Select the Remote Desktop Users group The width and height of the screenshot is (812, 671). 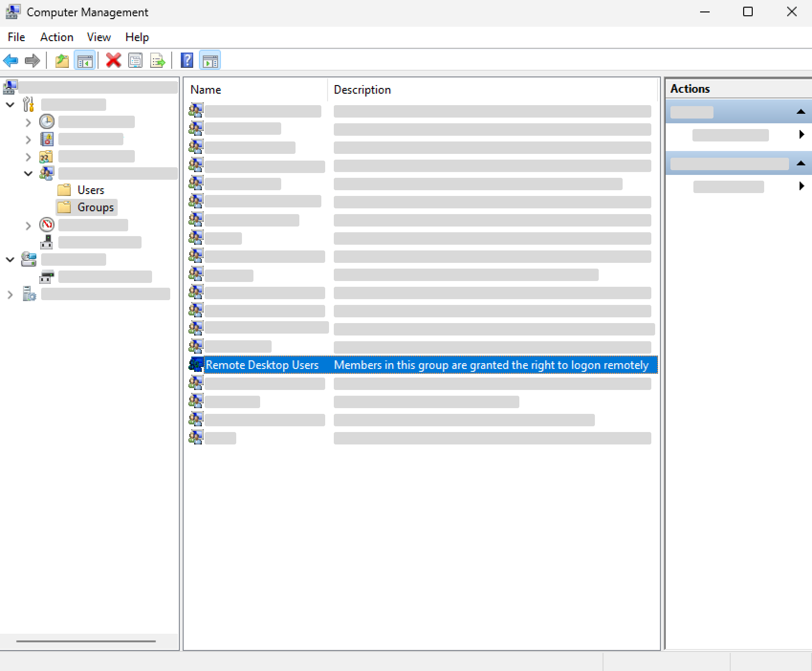[x=262, y=365]
